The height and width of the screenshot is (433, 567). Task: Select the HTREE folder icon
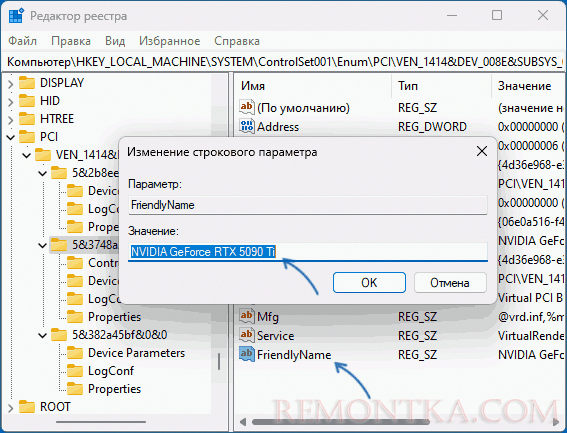click(27, 119)
